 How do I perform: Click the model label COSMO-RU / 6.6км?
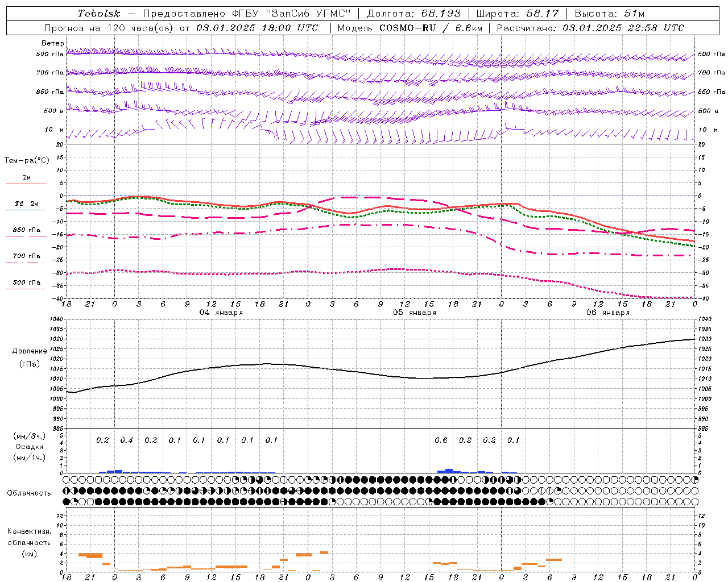point(431,28)
